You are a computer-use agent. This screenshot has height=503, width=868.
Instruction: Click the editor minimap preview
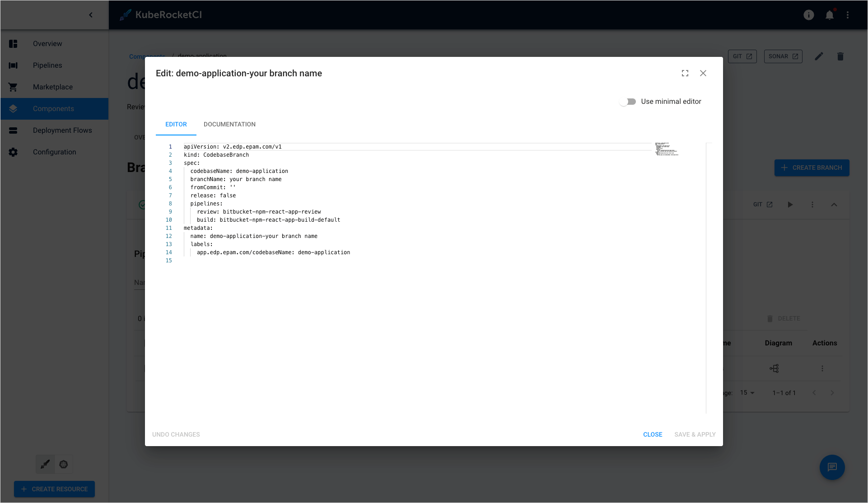click(x=666, y=149)
